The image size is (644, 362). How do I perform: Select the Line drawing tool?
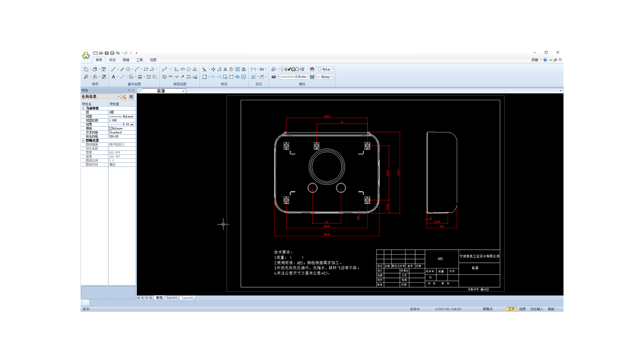(113, 69)
